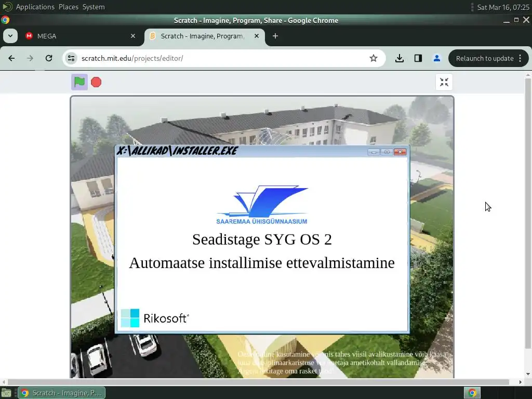Viewport: 532px width, 399px height.
Task: Click the Scratch taskbar window button
Action: [62, 393]
